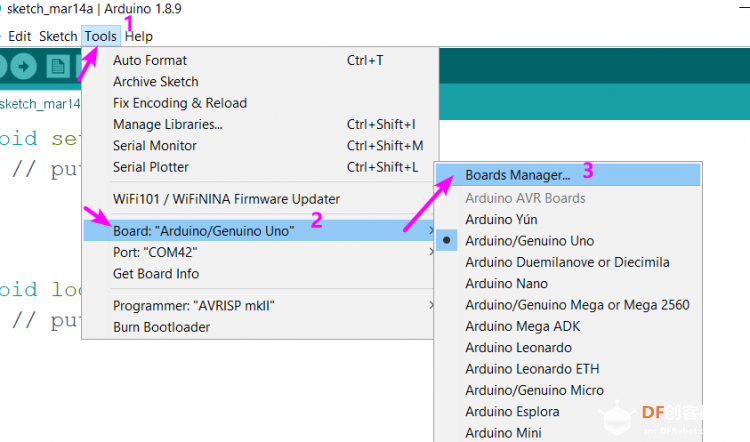The height and width of the screenshot is (442, 750).
Task: Select the Arduino Leonardo board
Action: pos(568,348)
